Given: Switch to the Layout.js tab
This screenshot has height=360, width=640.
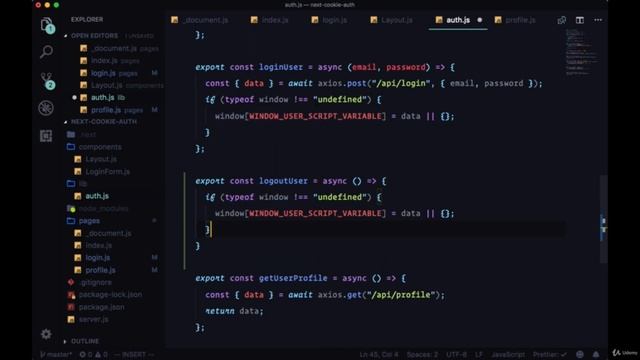Looking at the screenshot, I should (392, 20).
